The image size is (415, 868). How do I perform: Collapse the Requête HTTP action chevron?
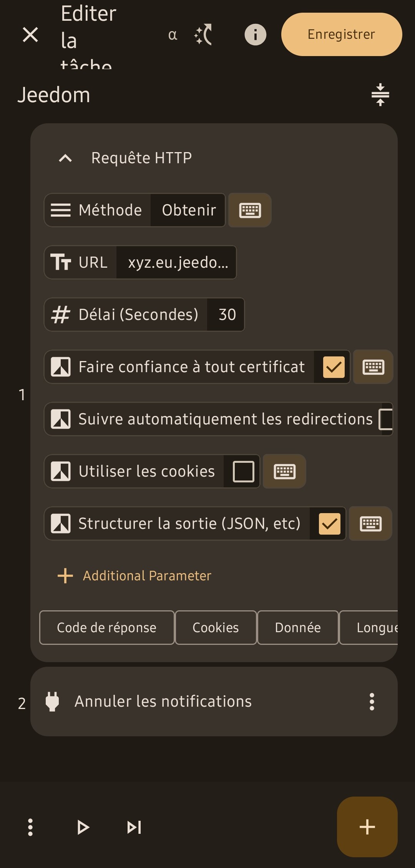pyautogui.click(x=65, y=158)
